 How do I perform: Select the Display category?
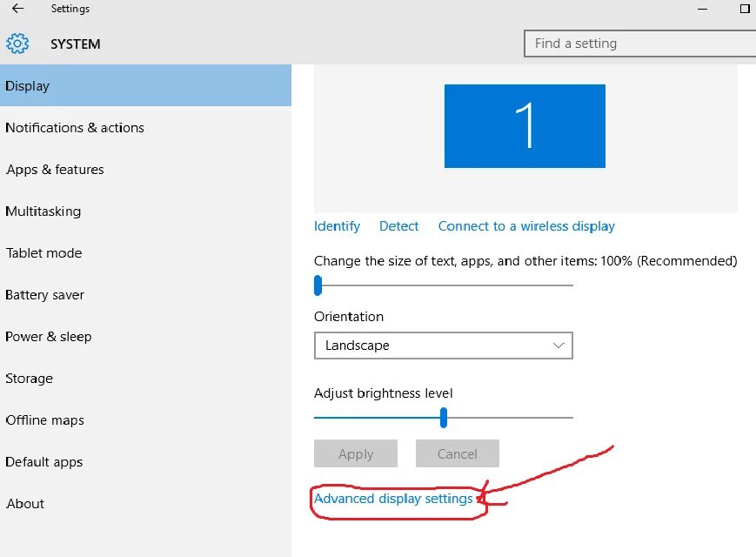145,85
